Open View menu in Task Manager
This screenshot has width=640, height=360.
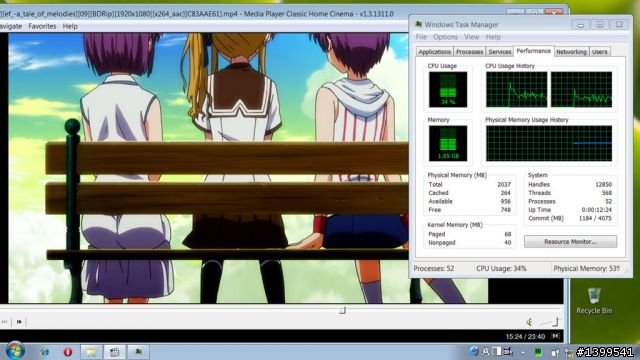(x=471, y=37)
